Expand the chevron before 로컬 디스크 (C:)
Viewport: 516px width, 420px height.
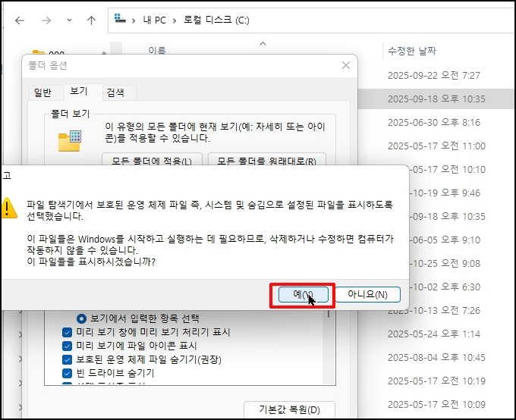tap(175, 20)
